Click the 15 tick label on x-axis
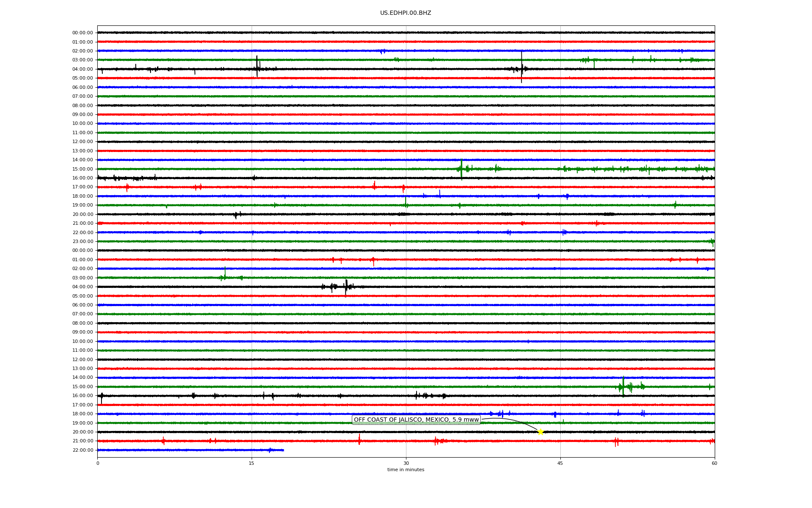Screen dimensions: 812x508 252,463
